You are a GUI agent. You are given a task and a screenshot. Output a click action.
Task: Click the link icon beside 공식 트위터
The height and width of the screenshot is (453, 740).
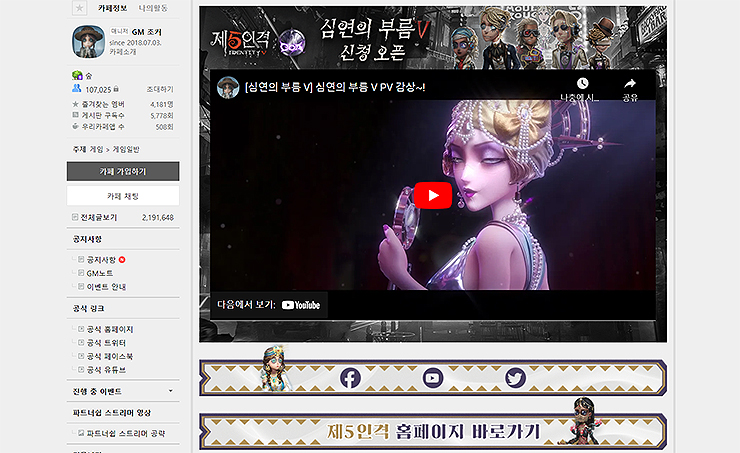[x=81, y=342]
